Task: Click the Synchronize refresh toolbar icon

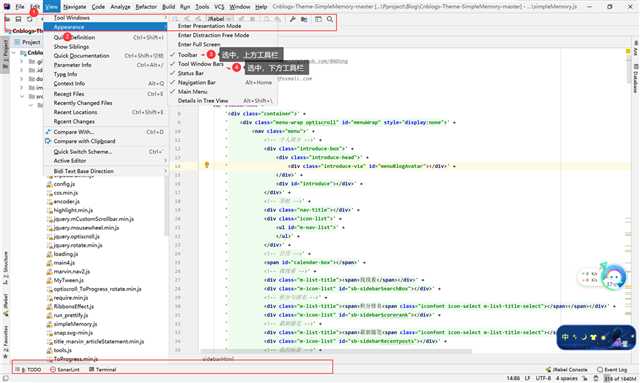Action: tap(29, 19)
